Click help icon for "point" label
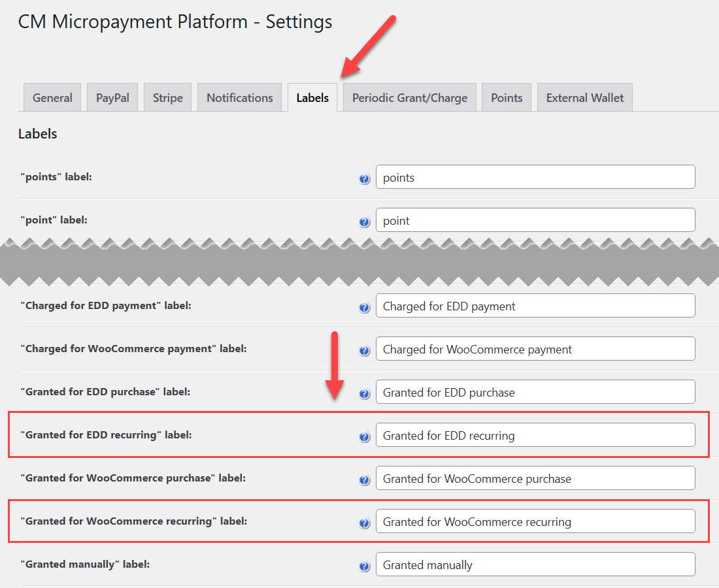Screen dimensions: 719x588 point(365,222)
